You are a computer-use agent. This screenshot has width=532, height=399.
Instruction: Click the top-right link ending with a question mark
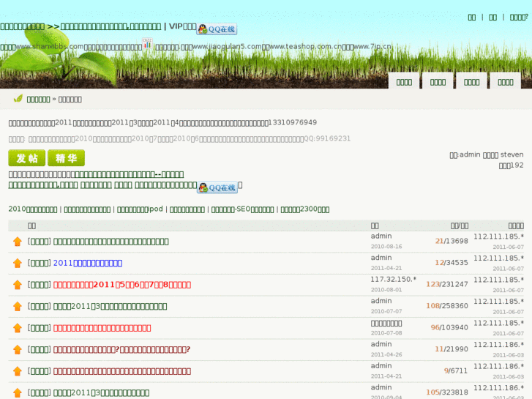[x=519, y=18]
